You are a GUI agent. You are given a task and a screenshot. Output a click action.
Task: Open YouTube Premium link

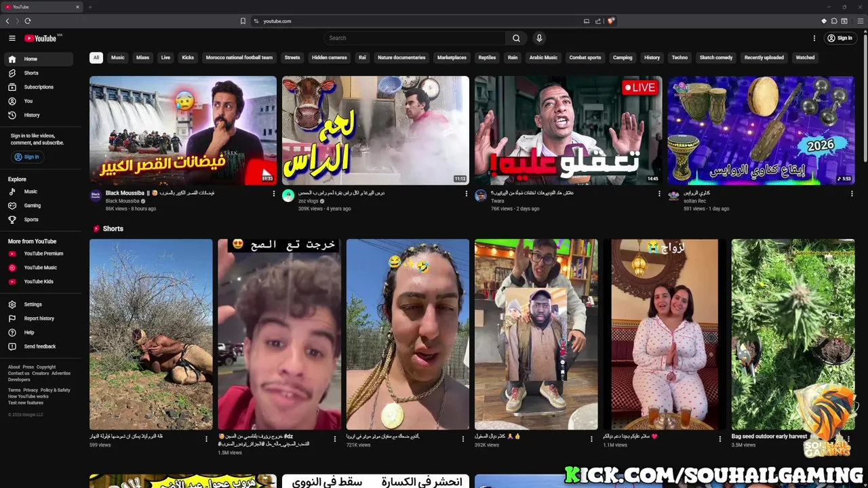[38, 253]
